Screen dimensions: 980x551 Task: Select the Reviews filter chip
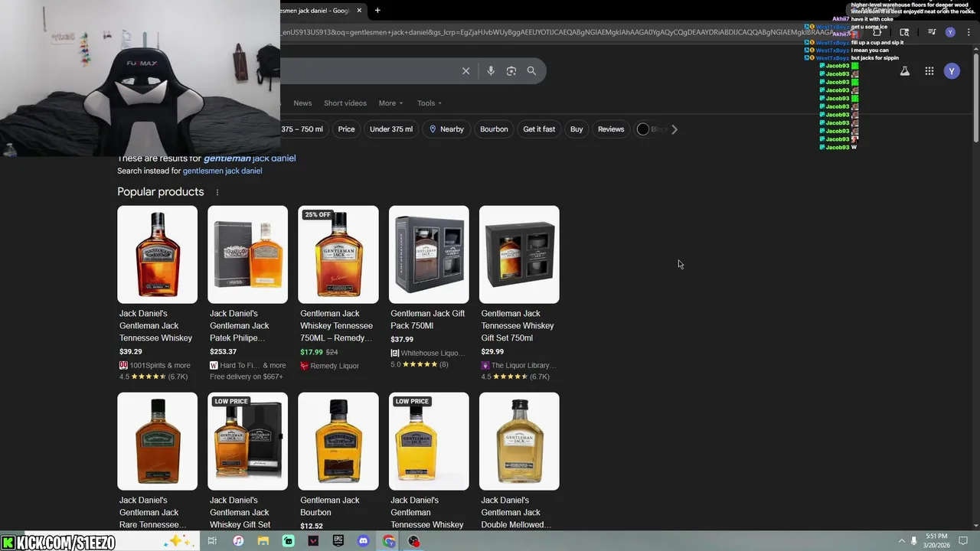click(x=611, y=129)
